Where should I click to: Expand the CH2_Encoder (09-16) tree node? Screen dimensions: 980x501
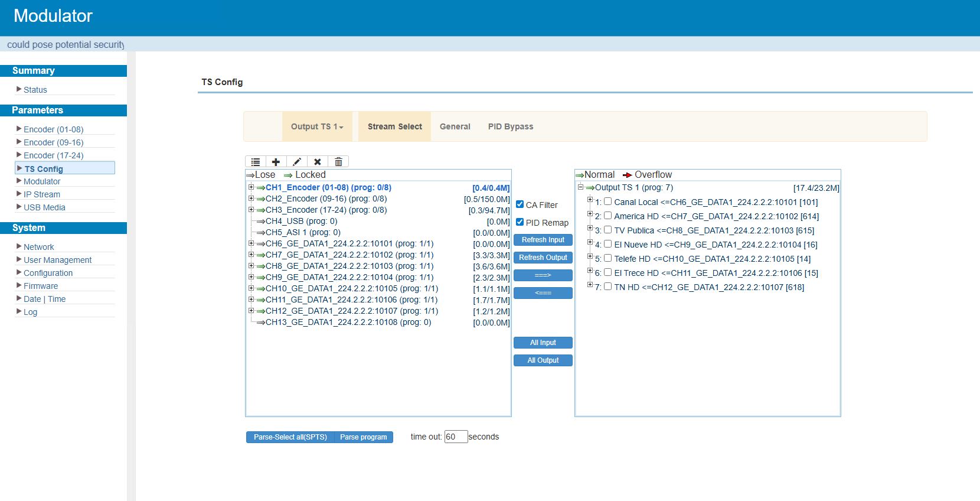[x=251, y=199]
